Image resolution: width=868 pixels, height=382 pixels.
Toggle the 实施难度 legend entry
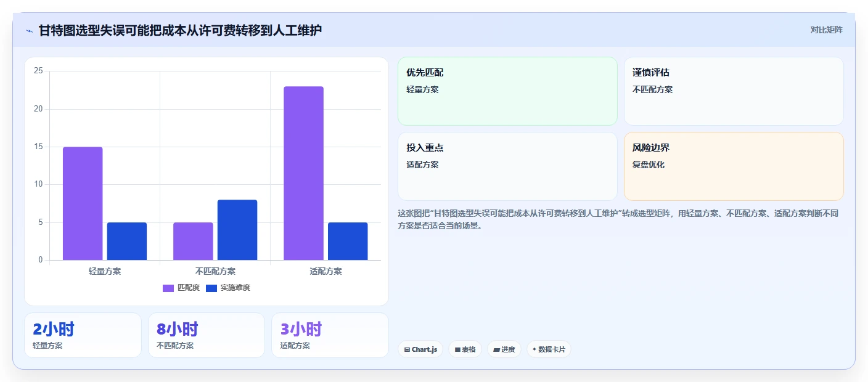click(228, 288)
